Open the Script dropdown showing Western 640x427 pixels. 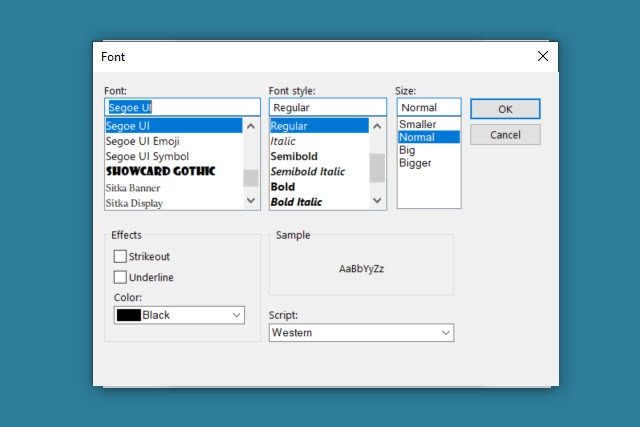pos(361,333)
